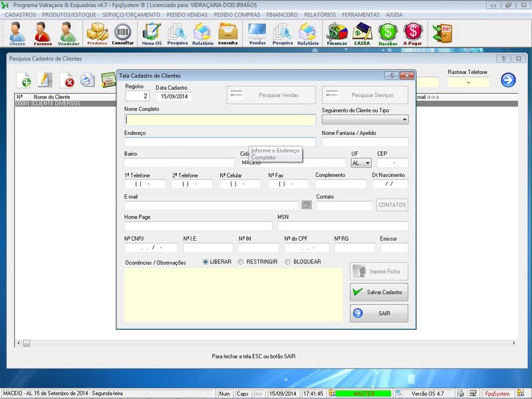Open the Cliente toolbar icon
This screenshot has width=532, height=399.
click(17, 33)
